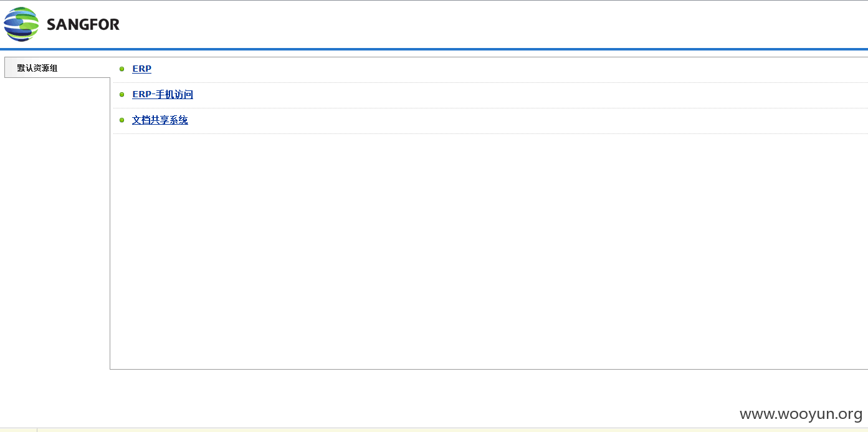Click the Sangfor globe logo
Viewport: 868px width, 432px height.
tap(21, 24)
